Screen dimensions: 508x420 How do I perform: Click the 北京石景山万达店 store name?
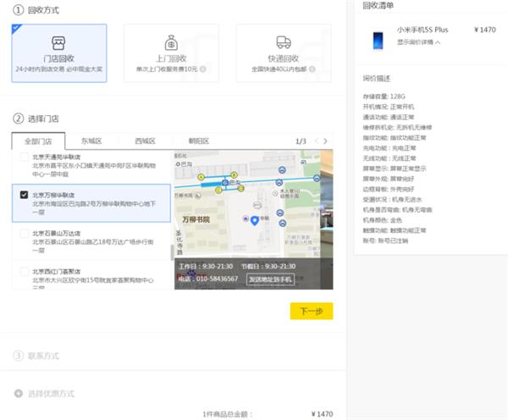(x=57, y=234)
